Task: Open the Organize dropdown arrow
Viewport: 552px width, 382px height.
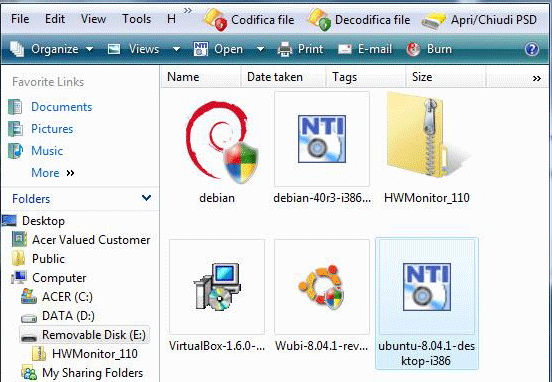Action: pos(89,49)
